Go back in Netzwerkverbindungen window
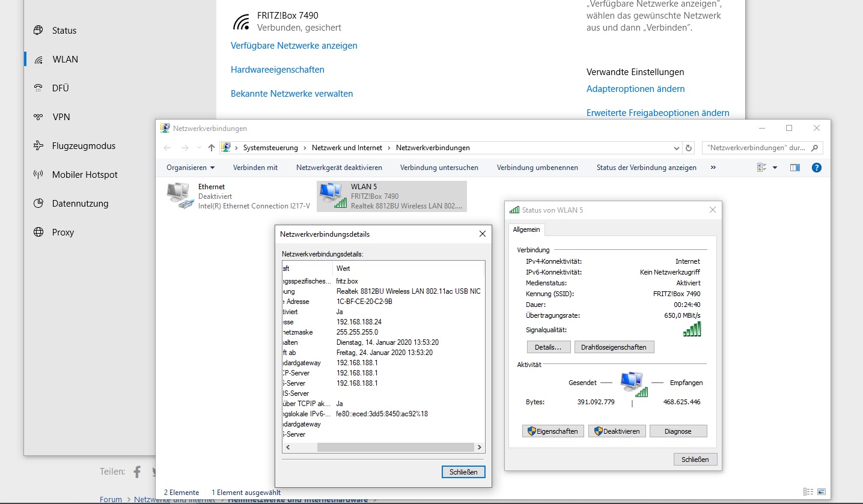The height and width of the screenshot is (504, 863). pyautogui.click(x=167, y=148)
